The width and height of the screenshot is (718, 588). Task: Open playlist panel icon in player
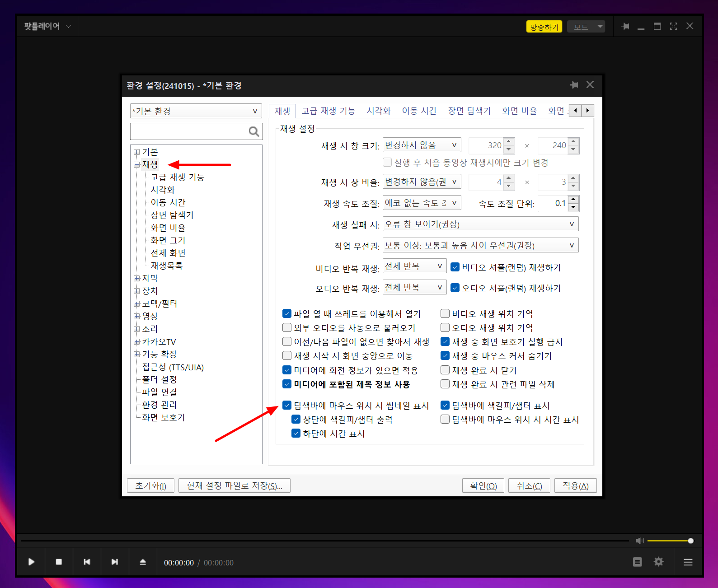coord(637,562)
